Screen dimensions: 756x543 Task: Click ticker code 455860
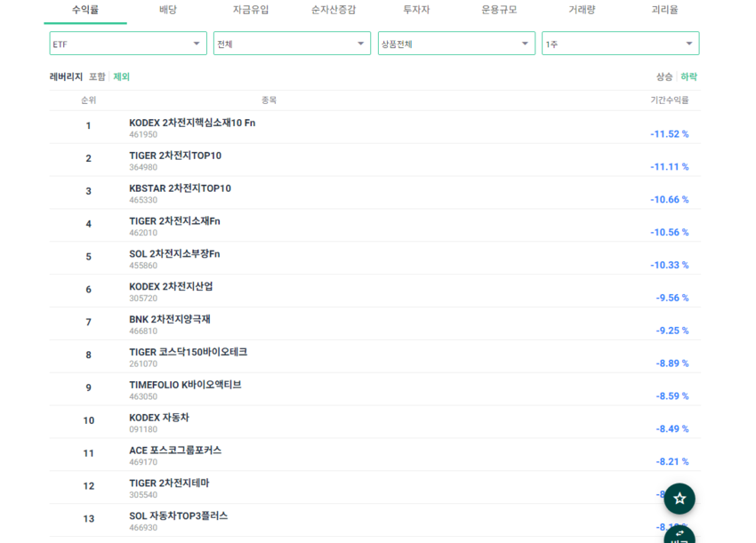[x=143, y=266]
